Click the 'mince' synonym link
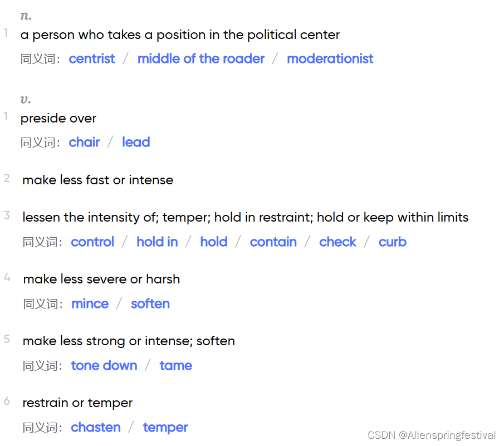The height and width of the screenshot is (446, 504). pos(90,303)
